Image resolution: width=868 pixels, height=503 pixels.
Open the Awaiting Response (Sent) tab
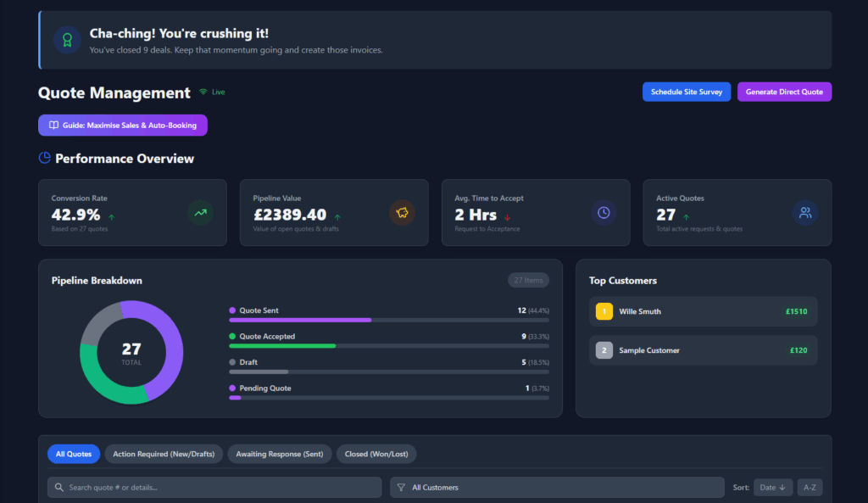(x=280, y=454)
